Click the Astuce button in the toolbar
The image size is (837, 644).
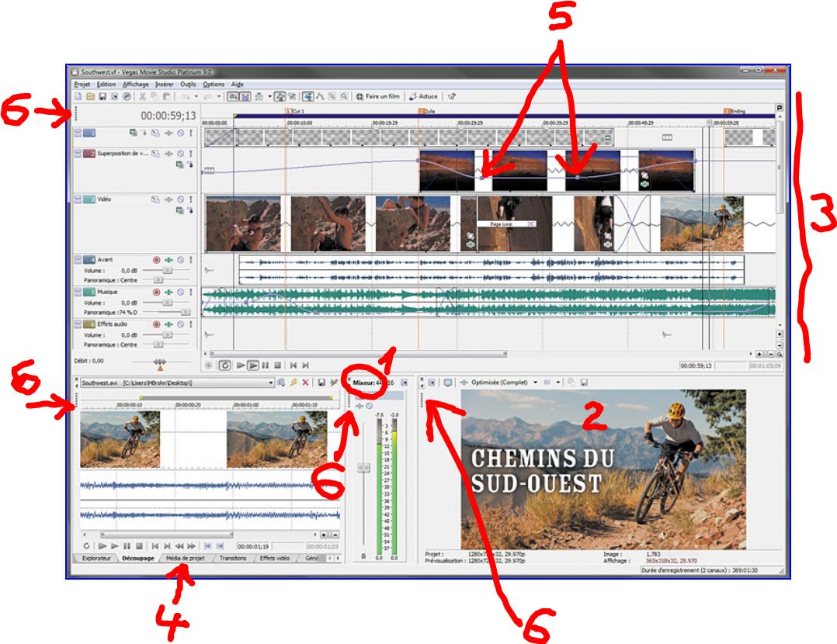click(x=423, y=96)
